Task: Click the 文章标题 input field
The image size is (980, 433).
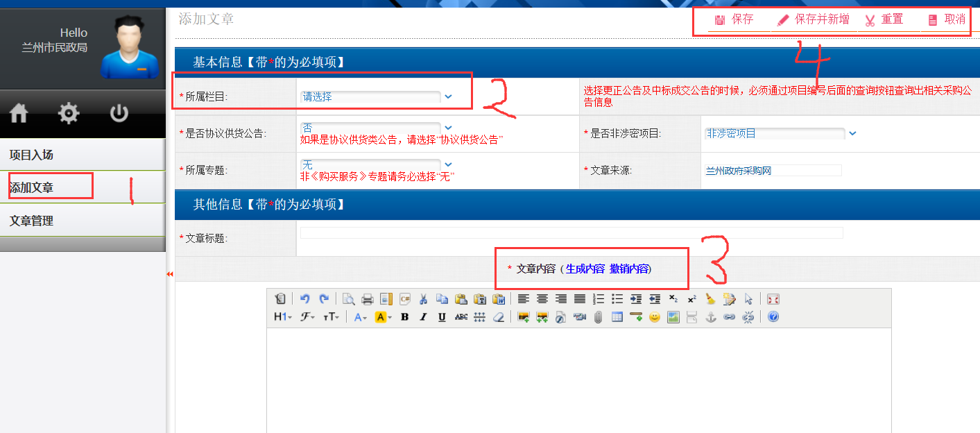Action: click(571, 232)
